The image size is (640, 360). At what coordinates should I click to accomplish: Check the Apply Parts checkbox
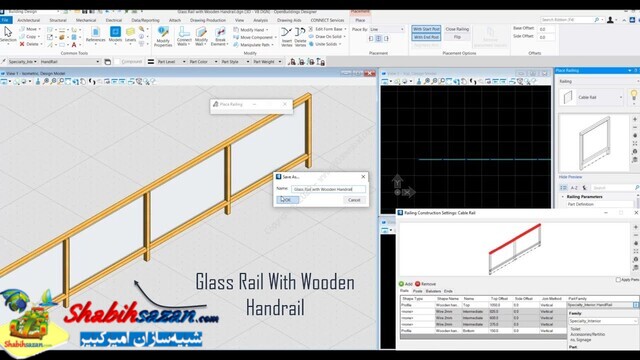[x=618, y=280]
